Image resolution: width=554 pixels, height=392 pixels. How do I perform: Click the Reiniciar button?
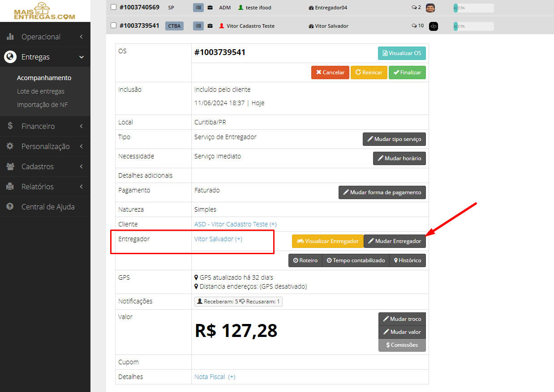369,72
